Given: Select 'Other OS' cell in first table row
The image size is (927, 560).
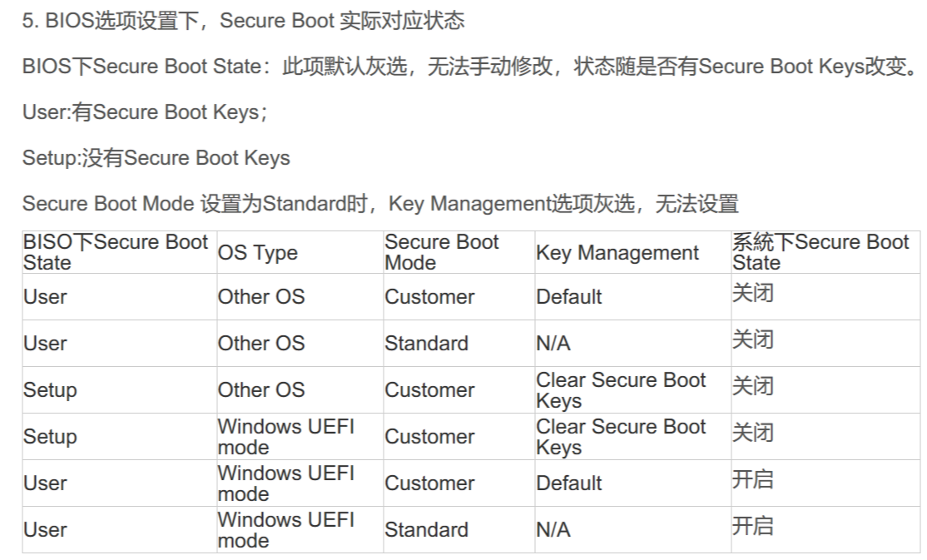Looking at the screenshot, I should (x=260, y=297).
